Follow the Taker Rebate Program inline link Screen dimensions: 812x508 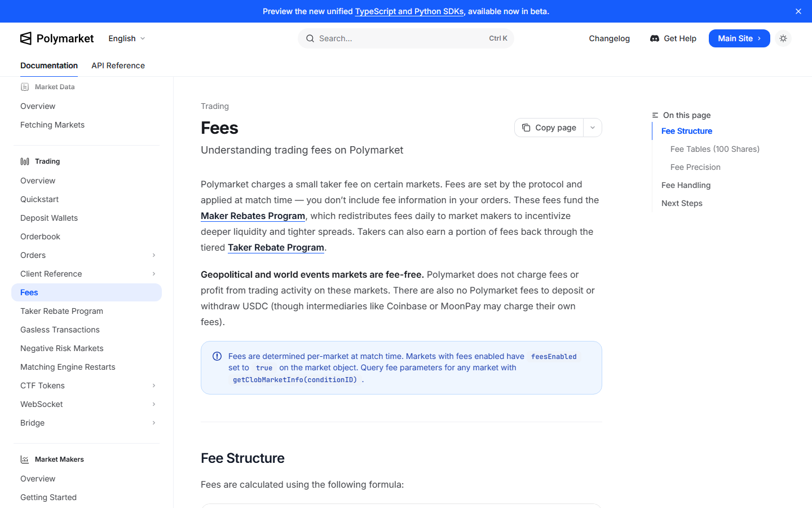coord(276,247)
